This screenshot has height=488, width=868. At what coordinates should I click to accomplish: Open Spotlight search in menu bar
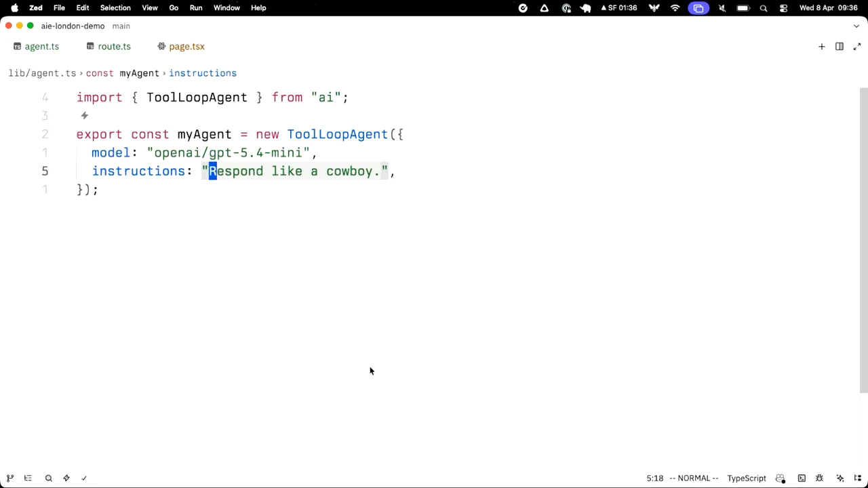pos(764,8)
